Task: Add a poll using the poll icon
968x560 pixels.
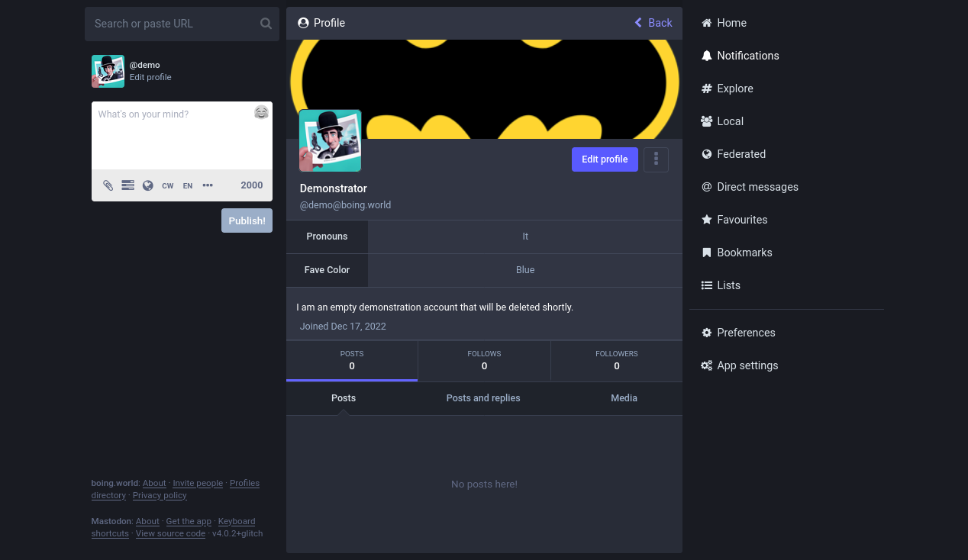Action: pos(127,185)
